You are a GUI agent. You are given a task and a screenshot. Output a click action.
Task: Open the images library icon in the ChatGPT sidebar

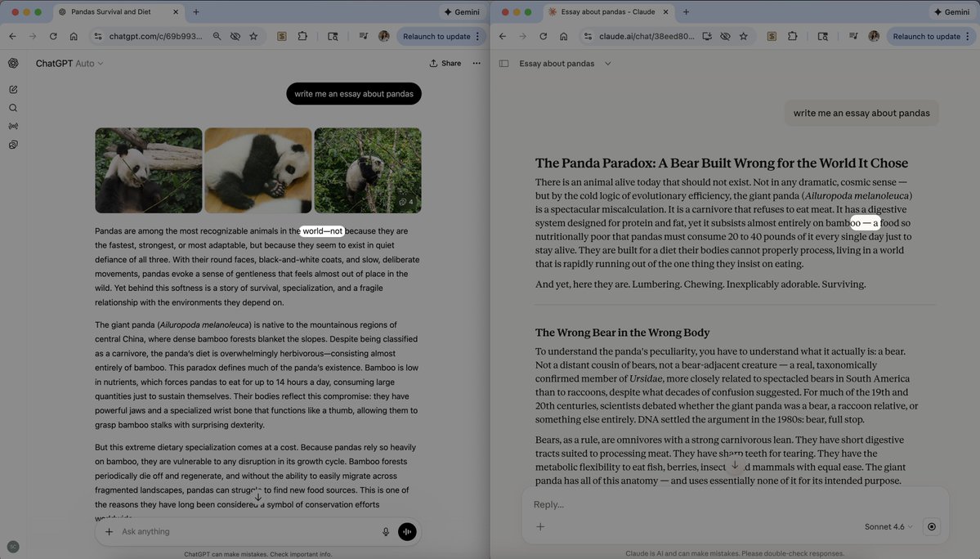[x=13, y=145]
